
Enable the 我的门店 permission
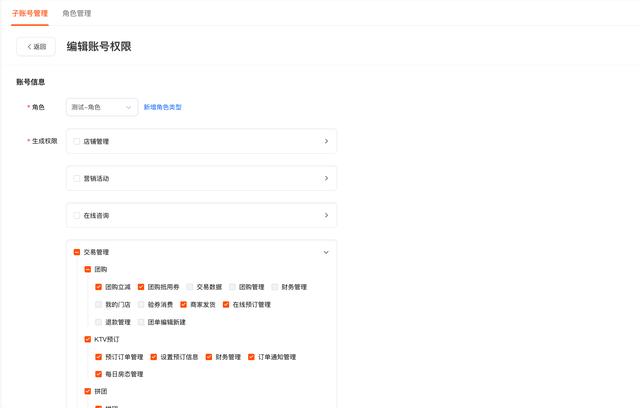click(x=98, y=304)
